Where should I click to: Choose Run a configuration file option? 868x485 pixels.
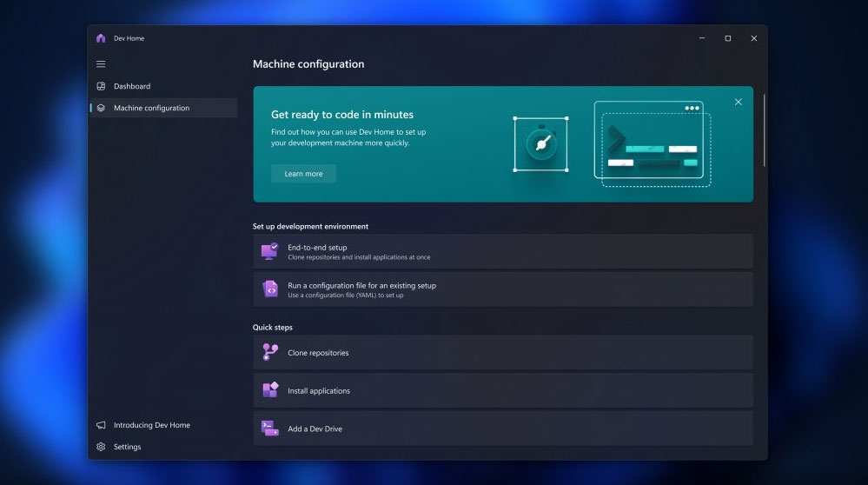point(503,289)
